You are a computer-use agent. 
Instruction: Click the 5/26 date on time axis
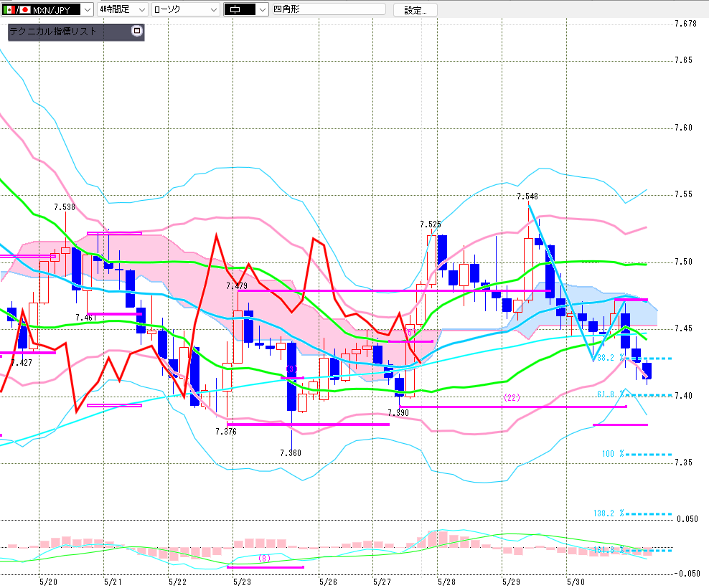click(x=328, y=582)
